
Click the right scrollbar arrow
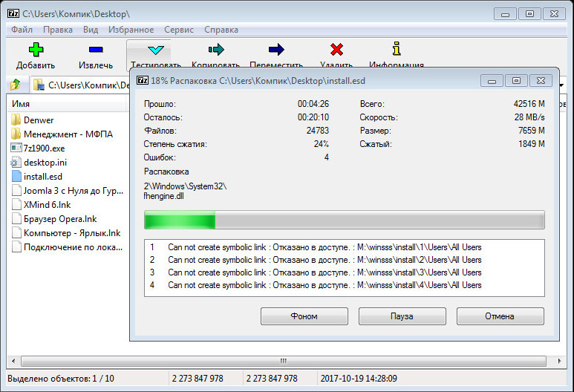(x=559, y=361)
